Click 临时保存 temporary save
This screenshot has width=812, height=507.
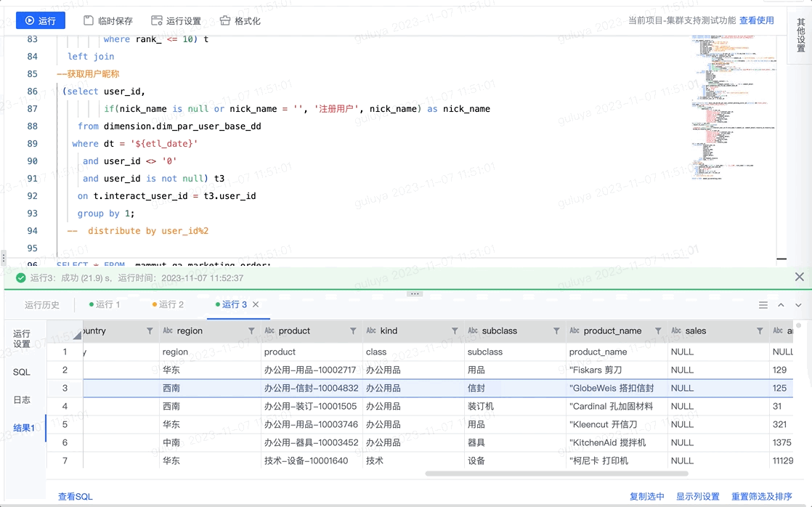[x=108, y=21]
